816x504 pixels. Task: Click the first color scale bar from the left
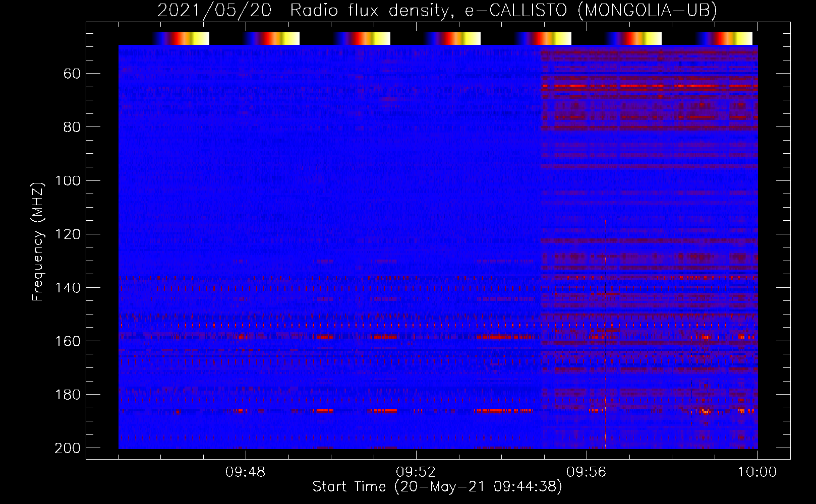pos(182,38)
